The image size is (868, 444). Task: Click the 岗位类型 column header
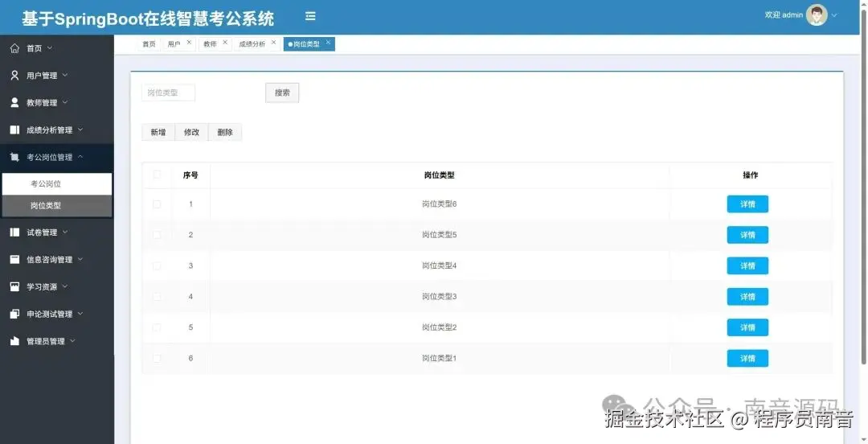(x=439, y=175)
